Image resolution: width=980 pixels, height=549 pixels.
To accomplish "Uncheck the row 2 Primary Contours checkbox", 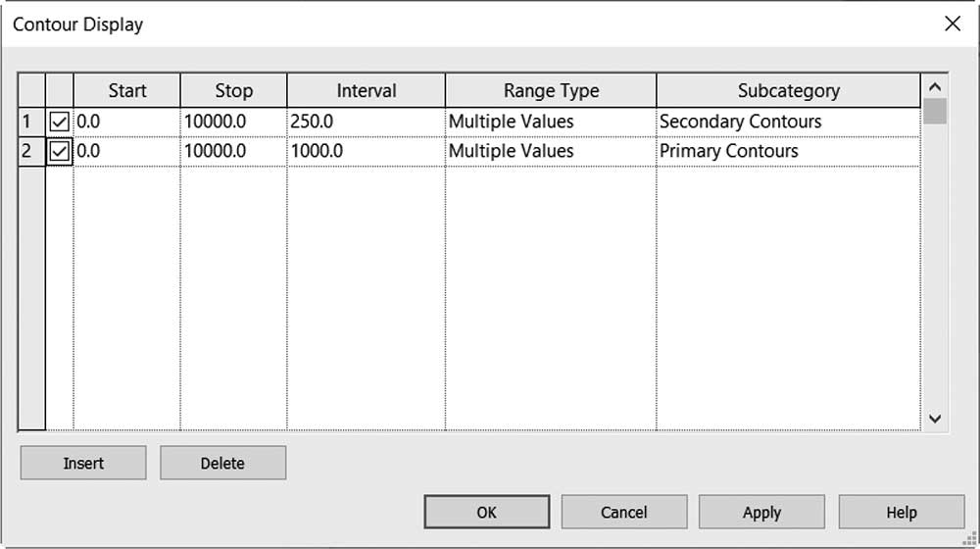I will [x=60, y=151].
